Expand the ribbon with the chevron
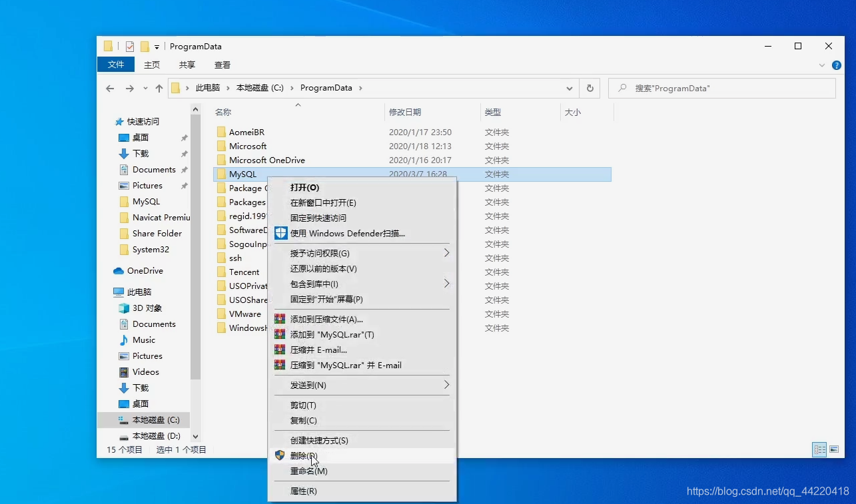 [822, 65]
